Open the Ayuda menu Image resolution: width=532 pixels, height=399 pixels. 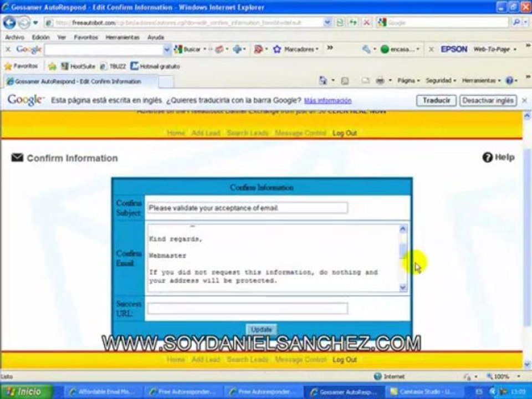(156, 37)
